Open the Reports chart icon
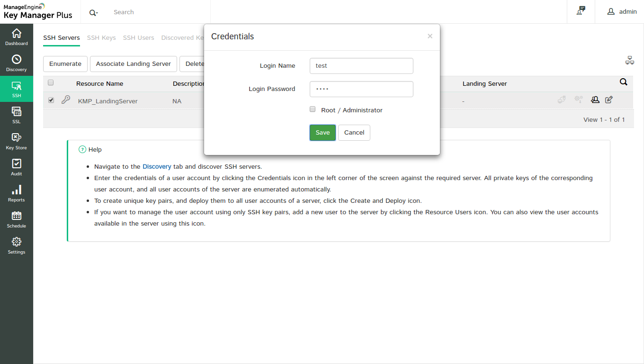 pyautogui.click(x=17, y=193)
